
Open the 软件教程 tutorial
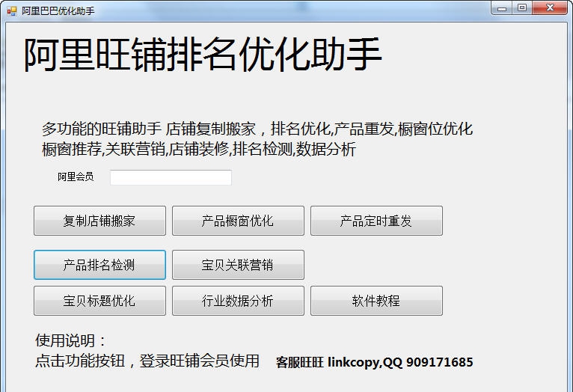[x=376, y=301]
